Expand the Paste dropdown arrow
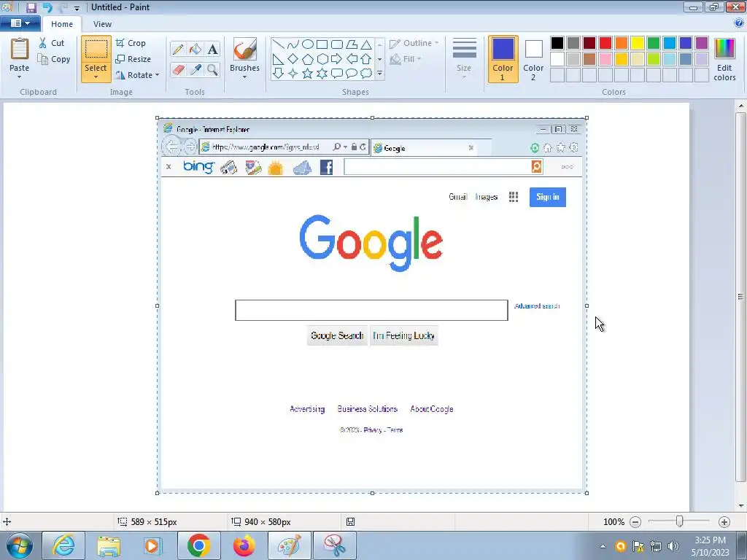 coord(20,77)
